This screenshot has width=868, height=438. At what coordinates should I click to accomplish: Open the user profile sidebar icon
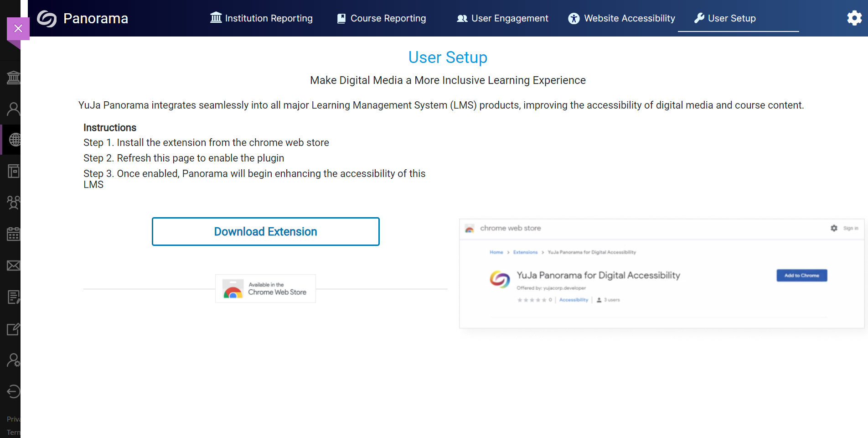click(x=13, y=109)
